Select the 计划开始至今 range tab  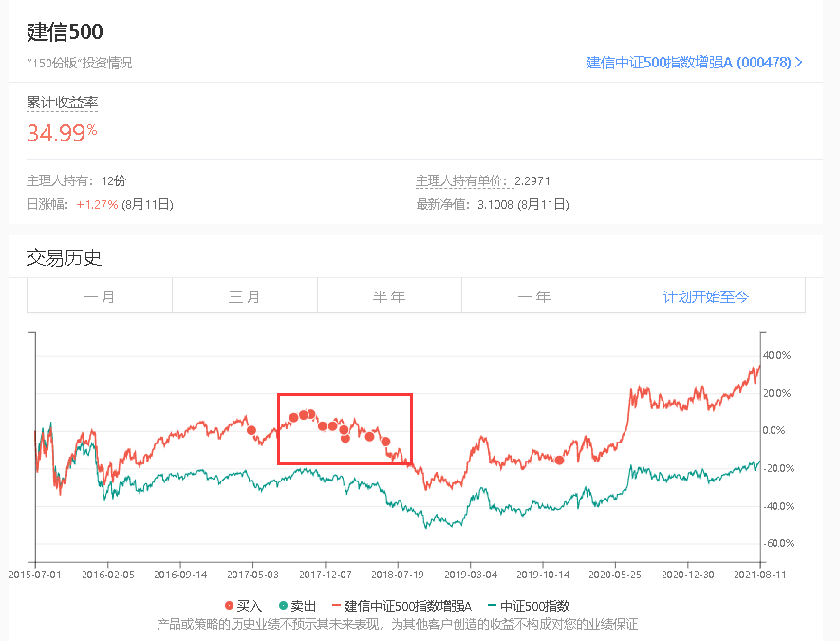coord(706,296)
